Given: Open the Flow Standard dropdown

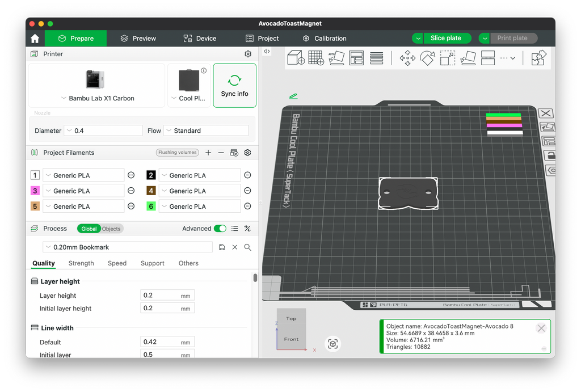Looking at the screenshot, I should [206, 130].
